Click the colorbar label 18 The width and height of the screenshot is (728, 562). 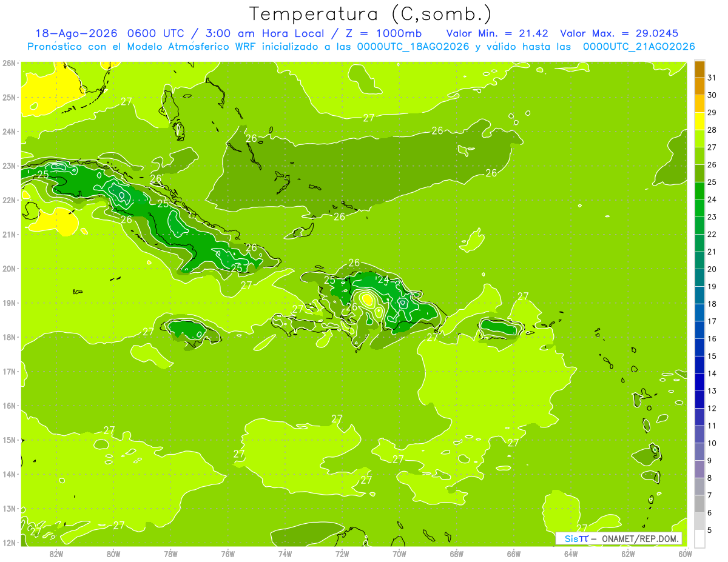(712, 304)
